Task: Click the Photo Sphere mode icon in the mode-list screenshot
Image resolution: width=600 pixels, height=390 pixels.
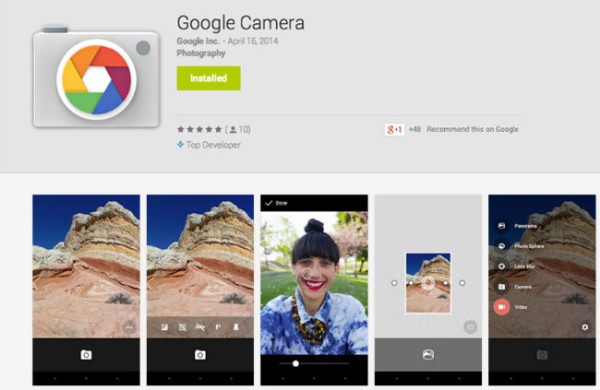Action: tap(501, 246)
